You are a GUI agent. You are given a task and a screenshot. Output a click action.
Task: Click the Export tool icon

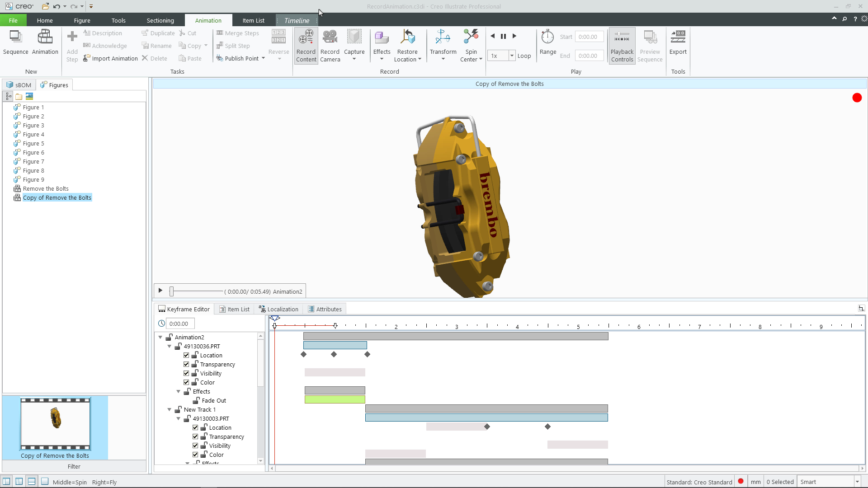[x=678, y=37]
